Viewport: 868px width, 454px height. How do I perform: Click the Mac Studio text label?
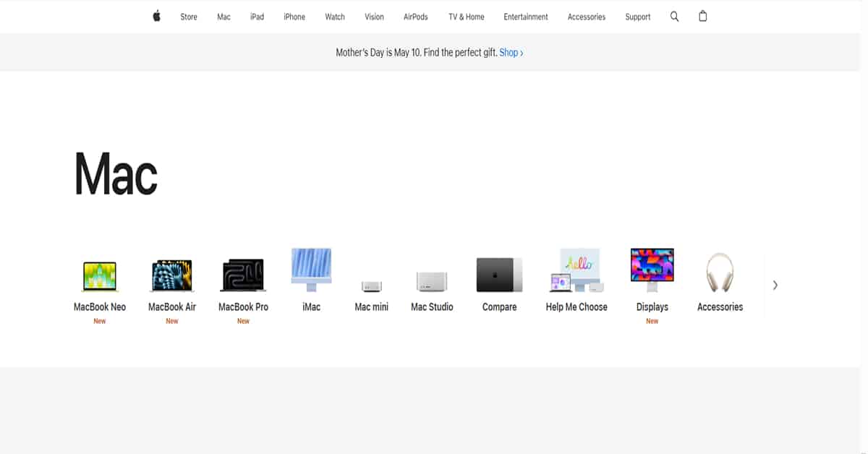tap(432, 307)
